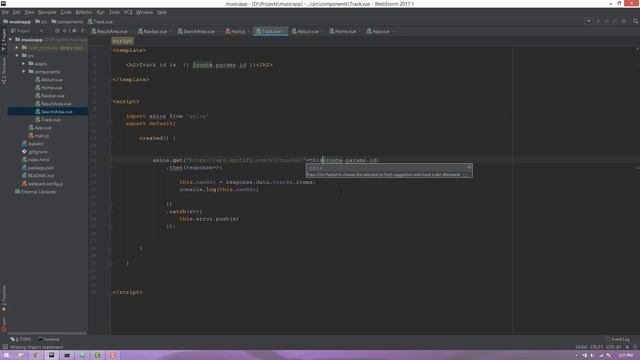Open the Windows Start button
Viewport: 640px width, 360px height.
[6, 355]
